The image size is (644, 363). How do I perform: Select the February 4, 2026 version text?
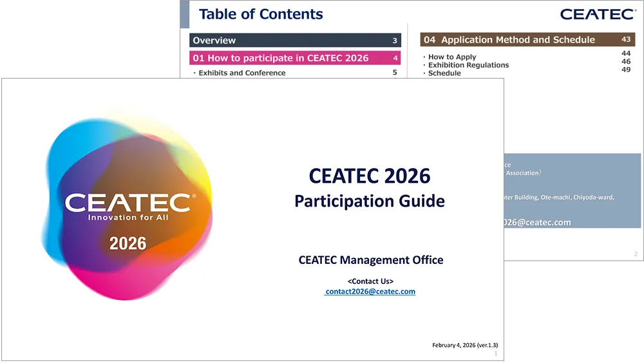point(464,345)
